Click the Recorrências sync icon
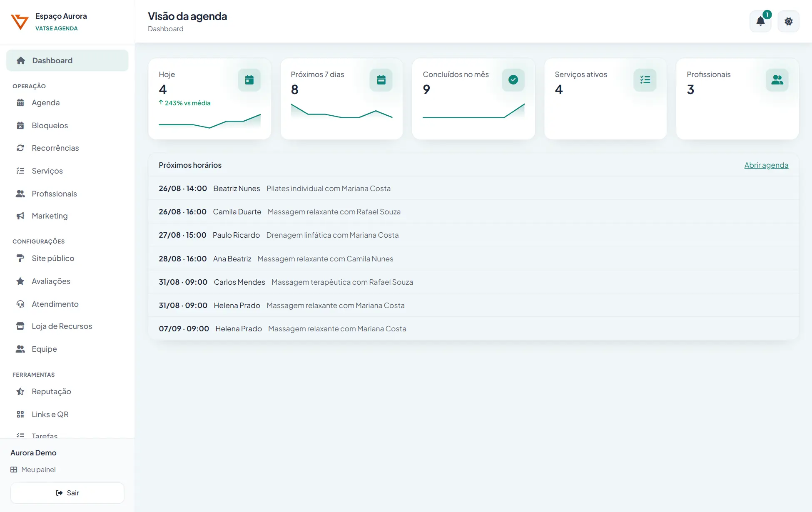 [20, 148]
